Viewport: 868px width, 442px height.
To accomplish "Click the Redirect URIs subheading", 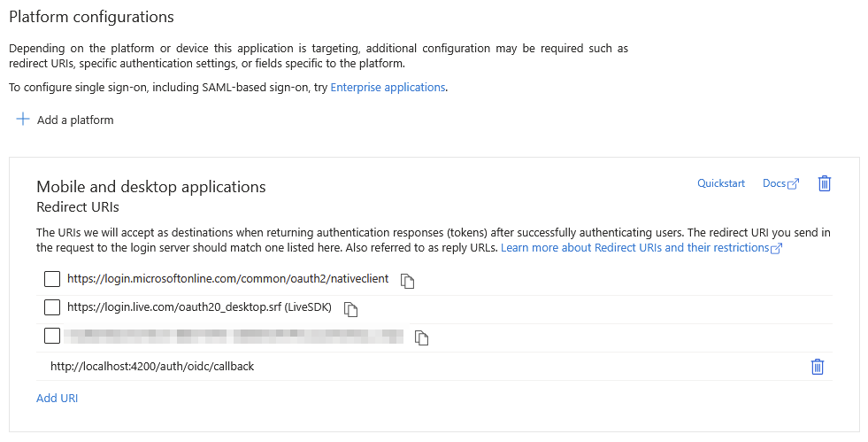I will pyautogui.click(x=78, y=207).
